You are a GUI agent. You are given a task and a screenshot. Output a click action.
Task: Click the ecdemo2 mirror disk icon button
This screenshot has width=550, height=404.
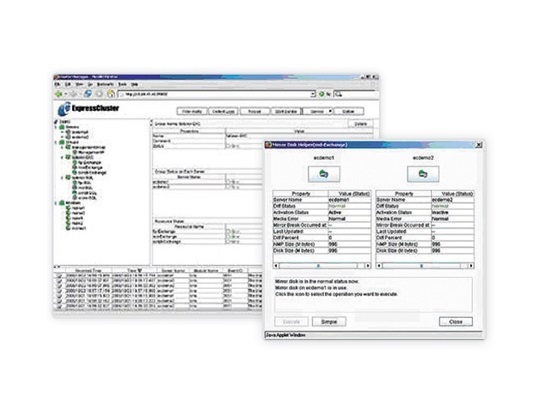(423, 174)
